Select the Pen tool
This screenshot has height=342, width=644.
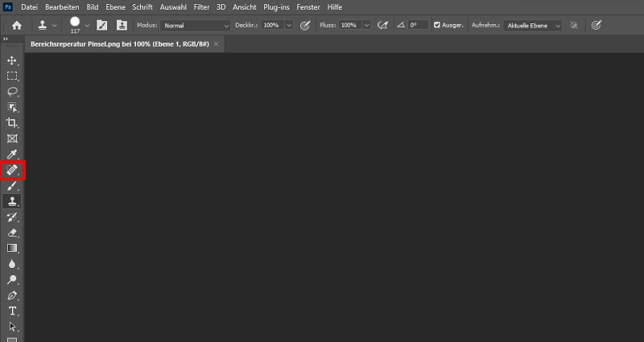12,295
